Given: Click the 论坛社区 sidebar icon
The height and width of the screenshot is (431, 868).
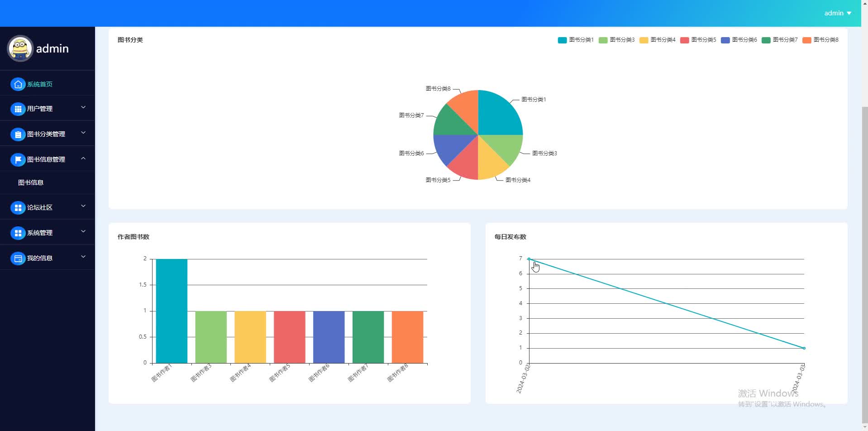Looking at the screenshot, I should click(18, 207).
